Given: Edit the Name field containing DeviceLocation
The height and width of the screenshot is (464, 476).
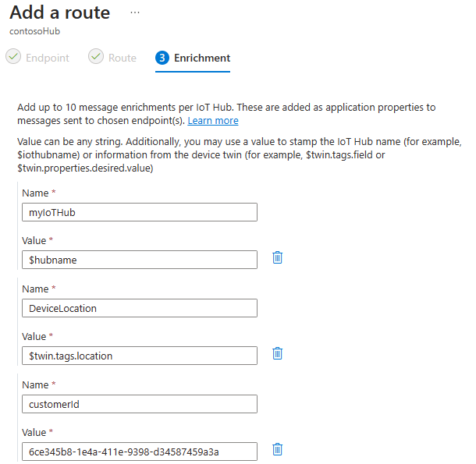Looking at the screenshot, I should 140,308.
